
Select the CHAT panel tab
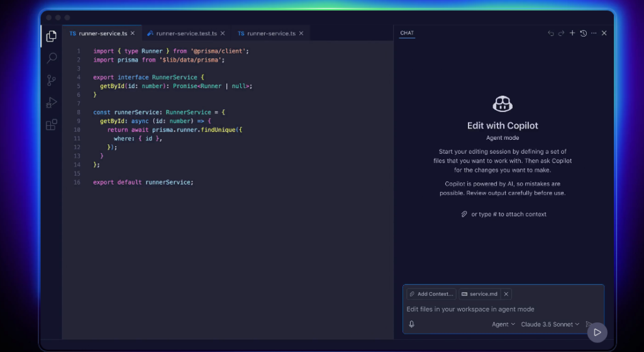pyautogui.click(x=407, y=33)
